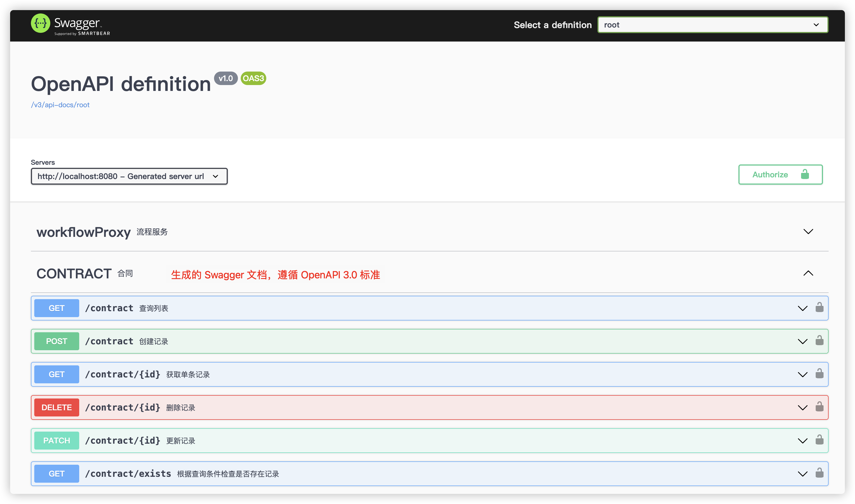The height and width of the screenshot is (504, 855).
Task: Expand the workflowProxy section chevron
Action: pyautogui.click(x=808, y=232)
